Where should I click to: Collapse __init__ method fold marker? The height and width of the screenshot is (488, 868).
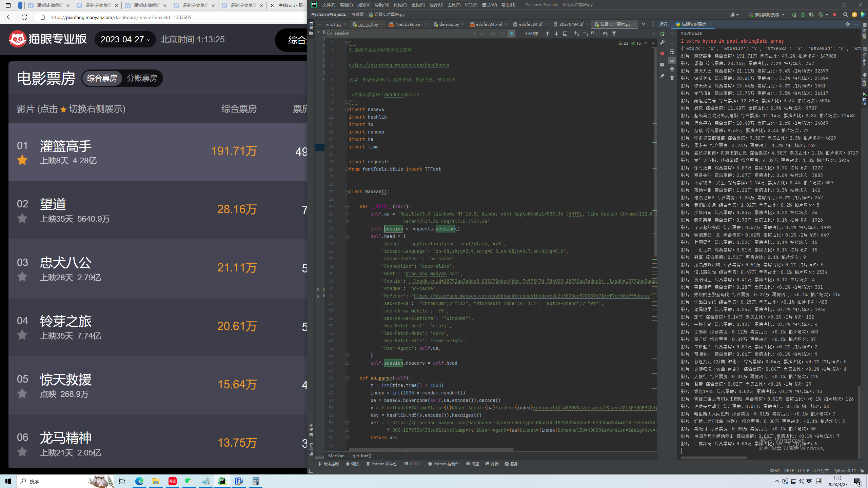[x=347, y=206]
